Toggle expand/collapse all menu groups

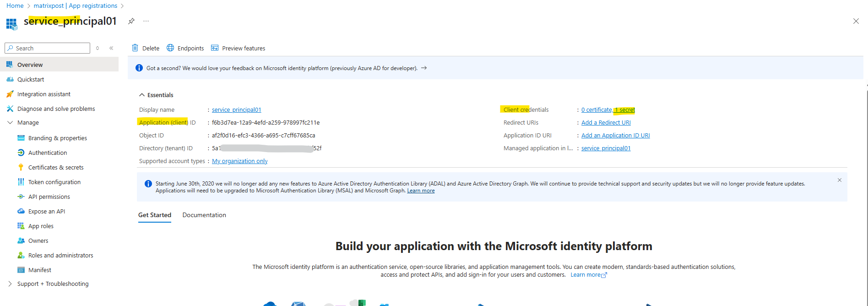pos(98,48)
